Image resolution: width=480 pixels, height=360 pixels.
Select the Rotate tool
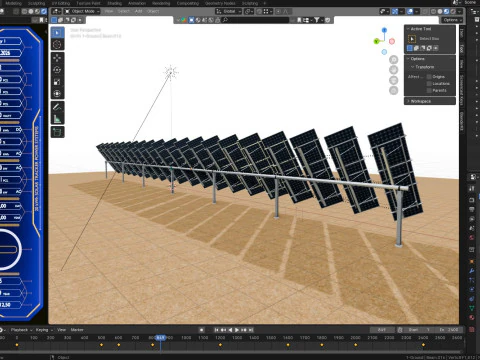(57, 70)
